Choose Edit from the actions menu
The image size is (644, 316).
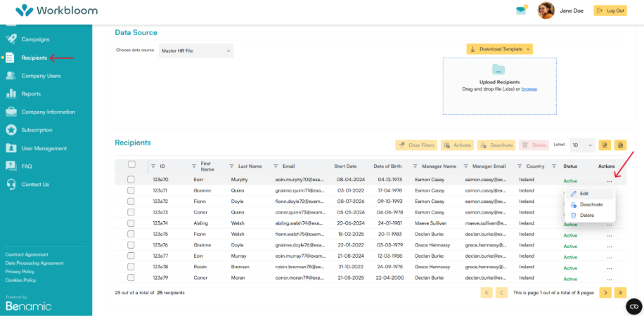pos(590,193)
